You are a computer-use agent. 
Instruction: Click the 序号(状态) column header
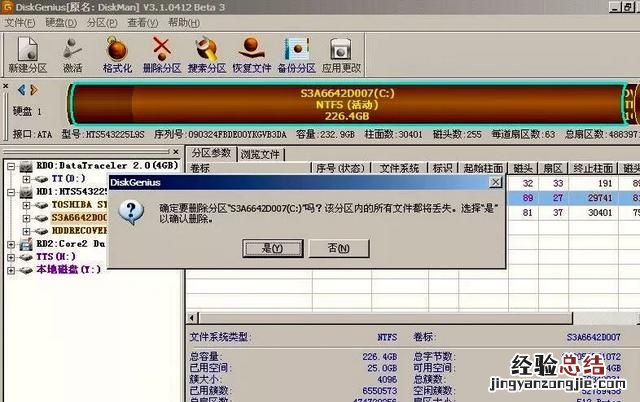[x=340, y=168]
